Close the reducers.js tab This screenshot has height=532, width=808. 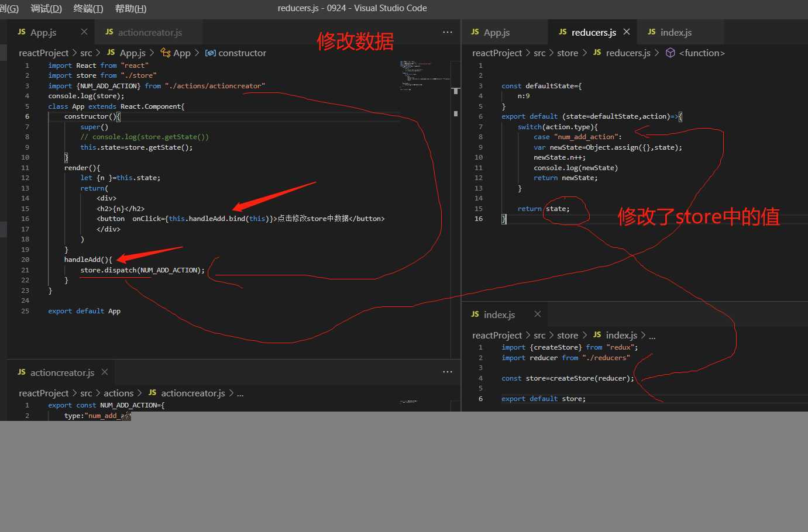coord(627,32)
